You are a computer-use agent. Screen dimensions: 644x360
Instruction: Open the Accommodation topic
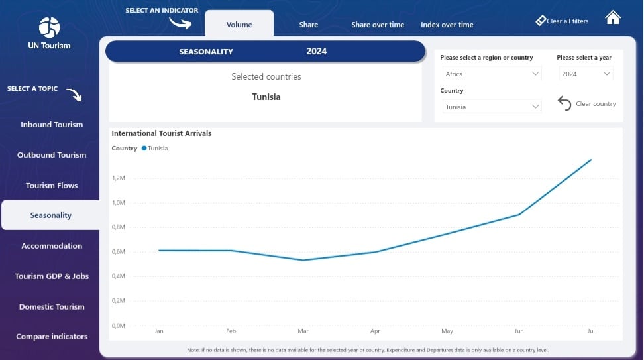(x=52, y=246)
